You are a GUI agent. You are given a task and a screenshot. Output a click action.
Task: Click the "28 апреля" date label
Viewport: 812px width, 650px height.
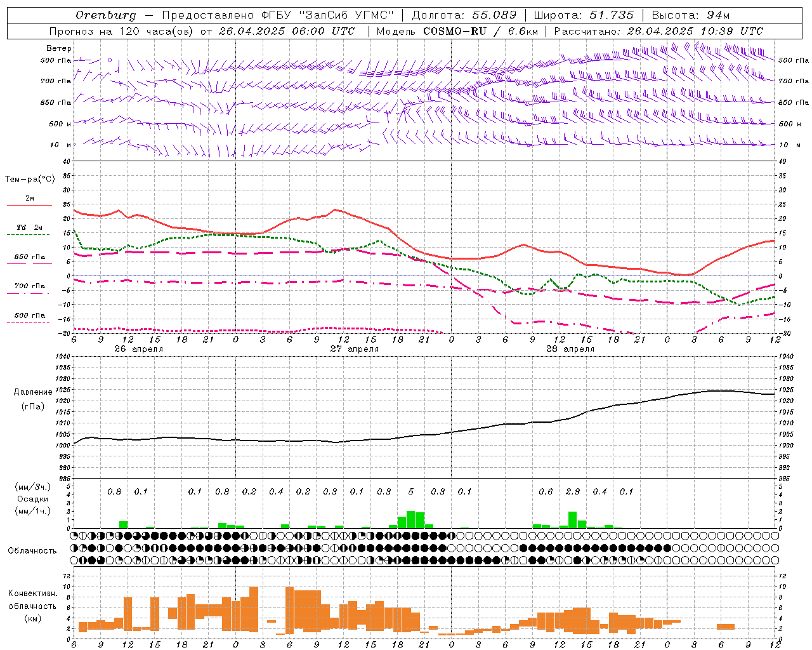(x=570, y=349)
